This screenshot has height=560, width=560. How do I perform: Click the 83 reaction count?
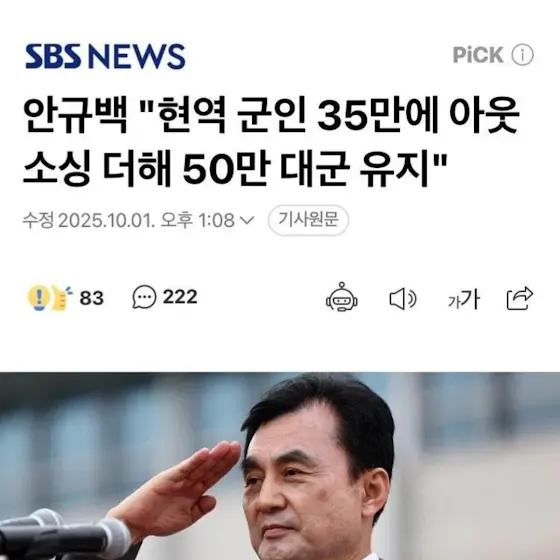coord(92,298)
